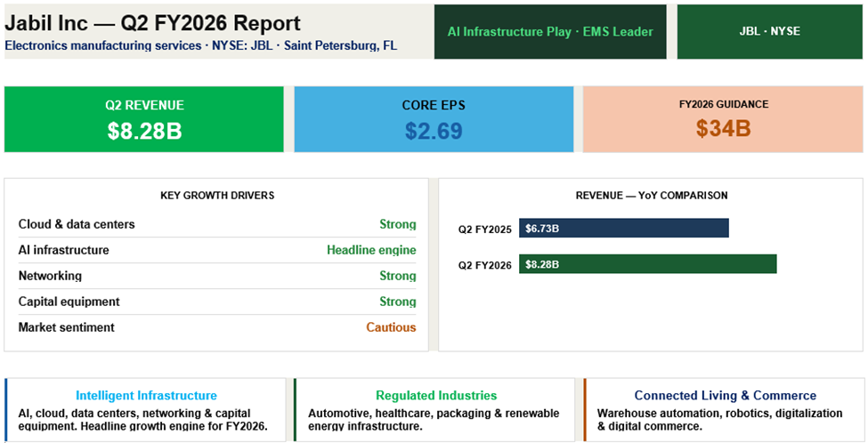Open the green Q2 Revenue card
868x443 pixels.
(144, 119)
